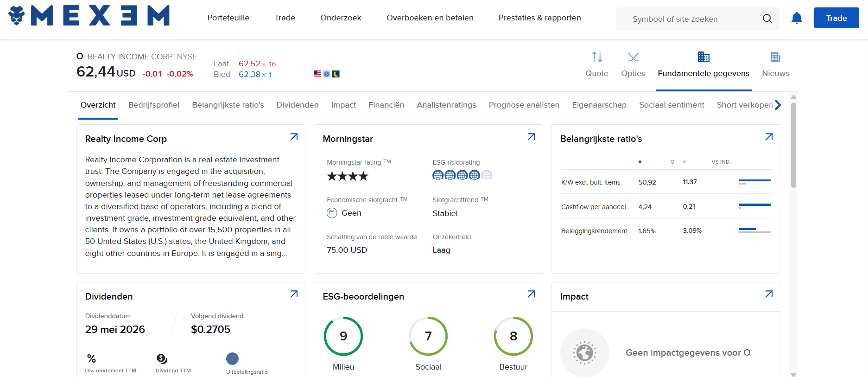This screenshot has width=868, height=377.
Task: Switch to the Dividenden tab
Action: pos(298,105)
